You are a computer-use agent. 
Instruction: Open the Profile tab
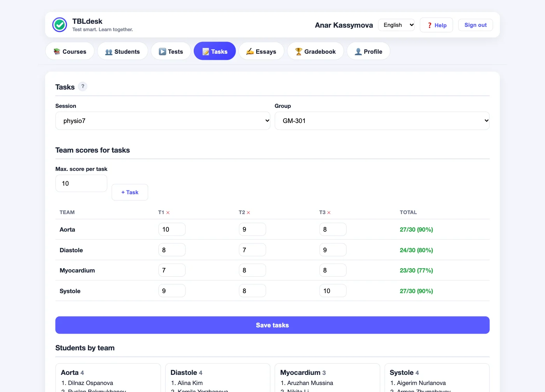(368, 51)
